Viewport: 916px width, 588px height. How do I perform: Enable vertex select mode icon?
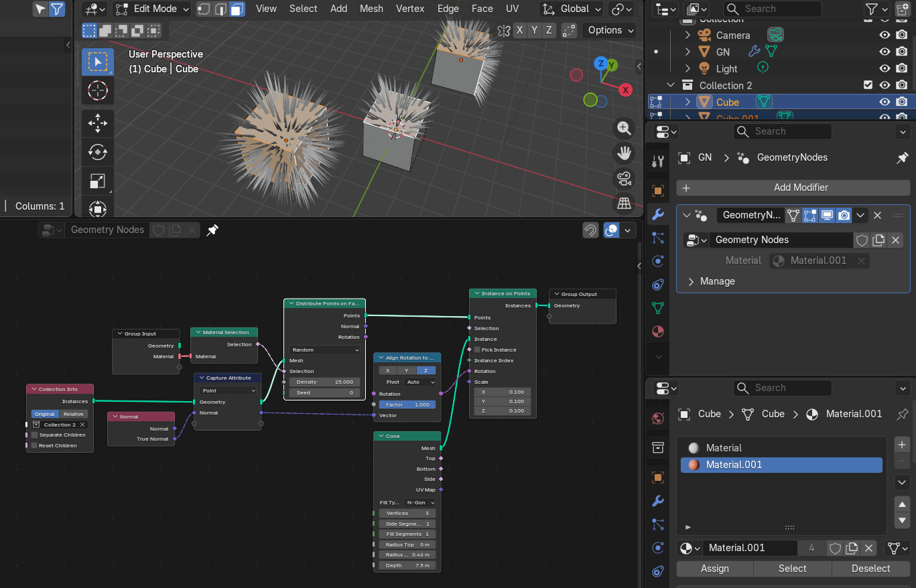[203, 9]
